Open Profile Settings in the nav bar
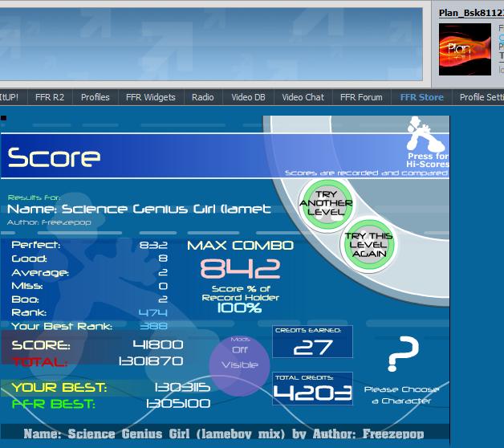 pos(482,97)
